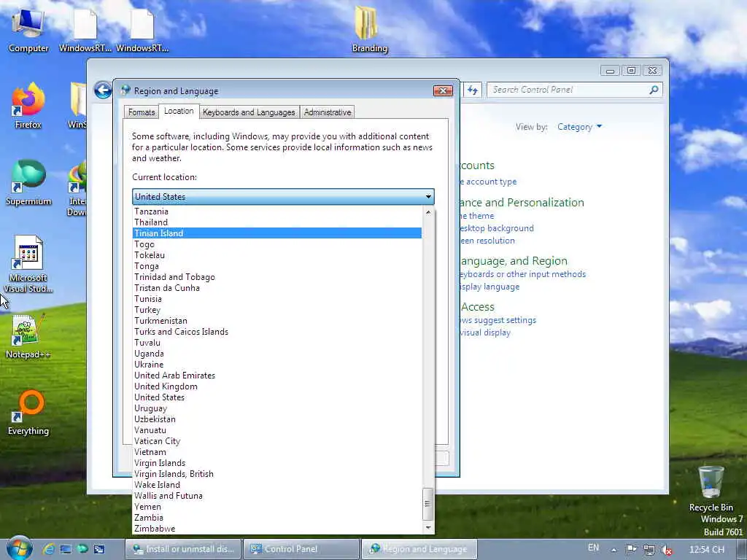747x560 pixels.
Task: Select Ukraine in the location list
Action: (276, 365)
